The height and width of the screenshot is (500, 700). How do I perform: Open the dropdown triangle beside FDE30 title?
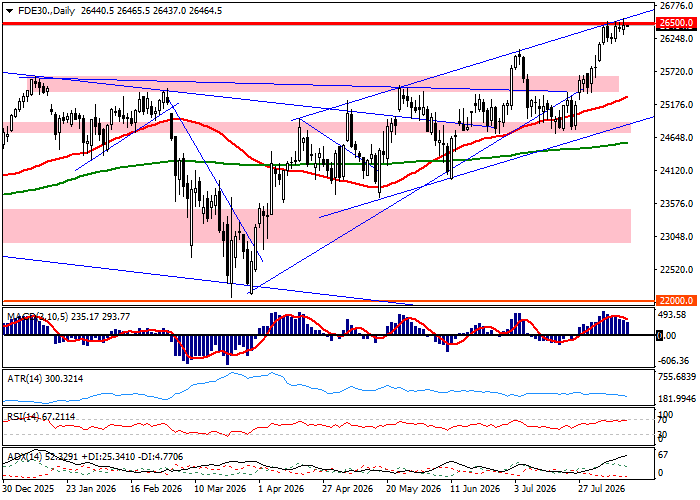9,11
